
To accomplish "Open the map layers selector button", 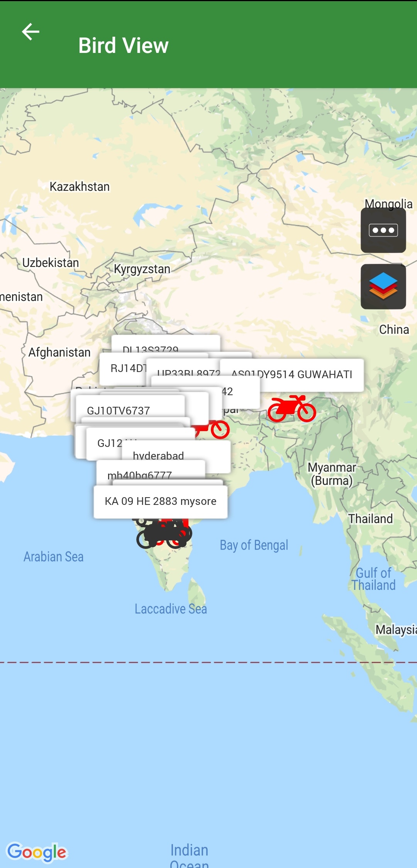I will (383, 287).
